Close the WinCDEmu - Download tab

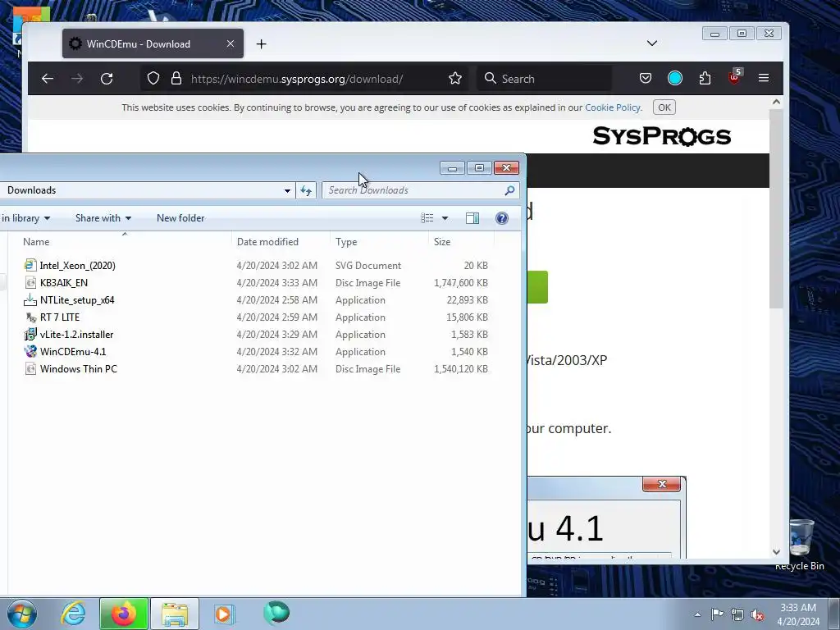pos(231,43)
